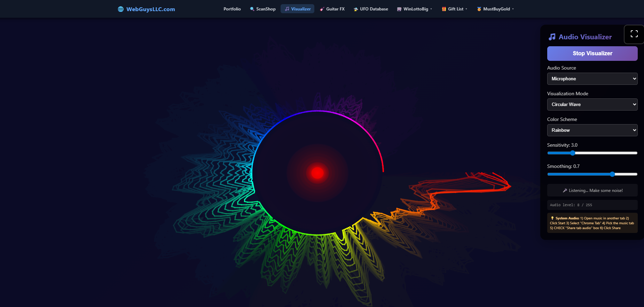The image size is (644, 307).
Task: Open the Visualization Mode Circular Wave dropdown
Action: coord(592,105)
